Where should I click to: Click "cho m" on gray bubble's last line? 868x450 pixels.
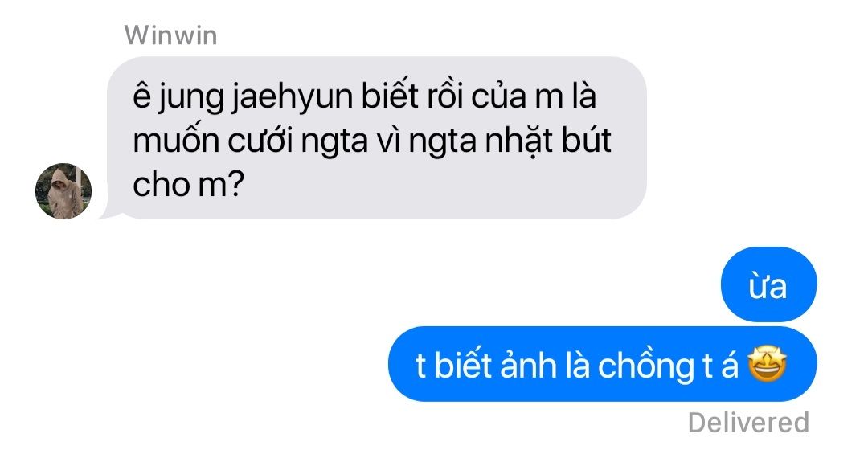(179, 185)
